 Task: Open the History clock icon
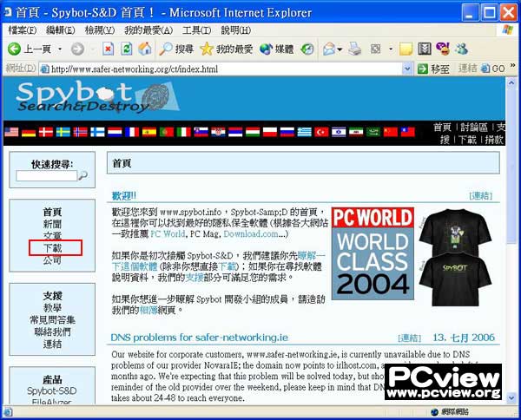click(x=307, y=49)
